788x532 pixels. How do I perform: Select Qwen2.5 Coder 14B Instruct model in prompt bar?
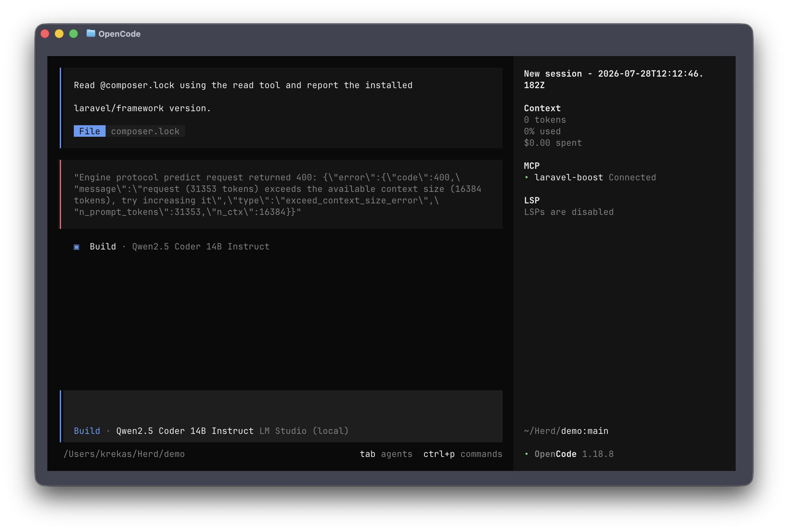click(185, 431)
